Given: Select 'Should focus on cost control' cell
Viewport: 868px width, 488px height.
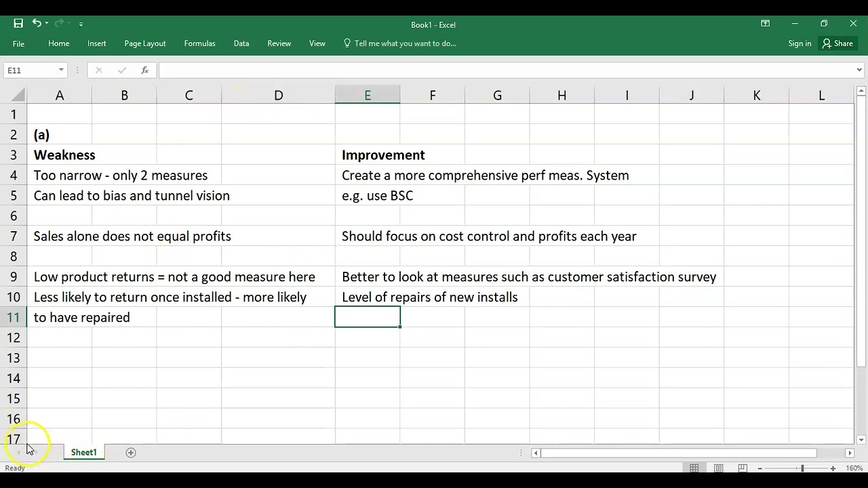Looking at the screenshot, I should click(368, 236).
